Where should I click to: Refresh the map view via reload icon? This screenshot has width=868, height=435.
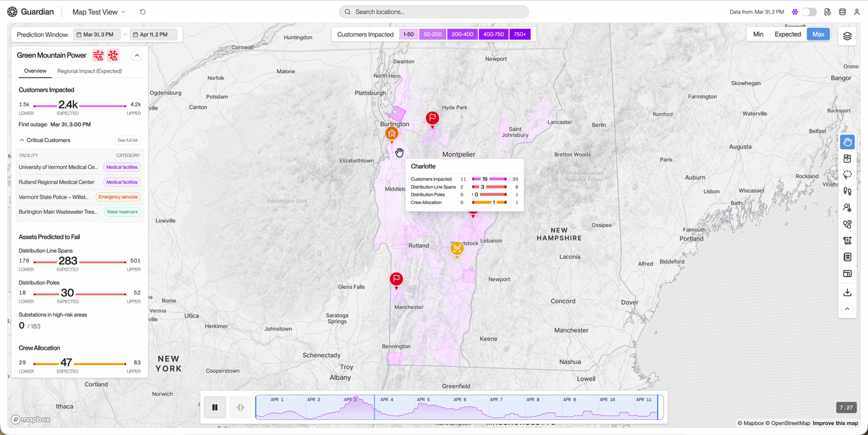[142, 12]
